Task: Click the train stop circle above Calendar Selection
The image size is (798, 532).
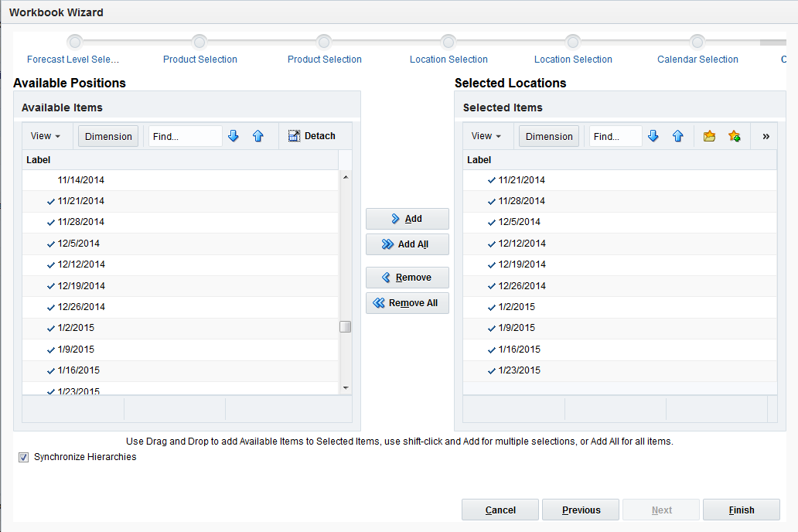Action: pyautogui.click(x=697, y=42)
